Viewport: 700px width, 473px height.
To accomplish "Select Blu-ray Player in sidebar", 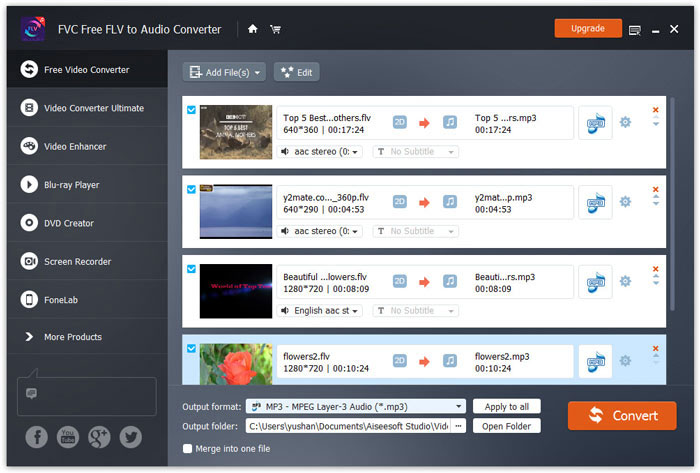I will click(88, 185).
